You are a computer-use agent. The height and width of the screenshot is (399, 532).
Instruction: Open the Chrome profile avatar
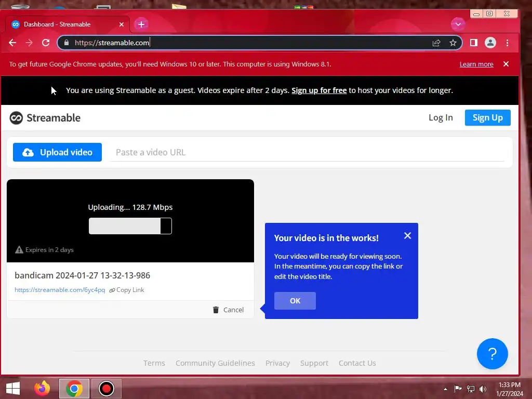coord(490,43)
